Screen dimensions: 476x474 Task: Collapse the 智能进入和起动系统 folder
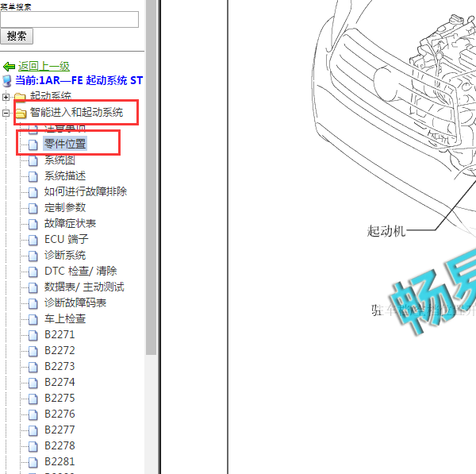pyautogui.click(x=6, y=113)
